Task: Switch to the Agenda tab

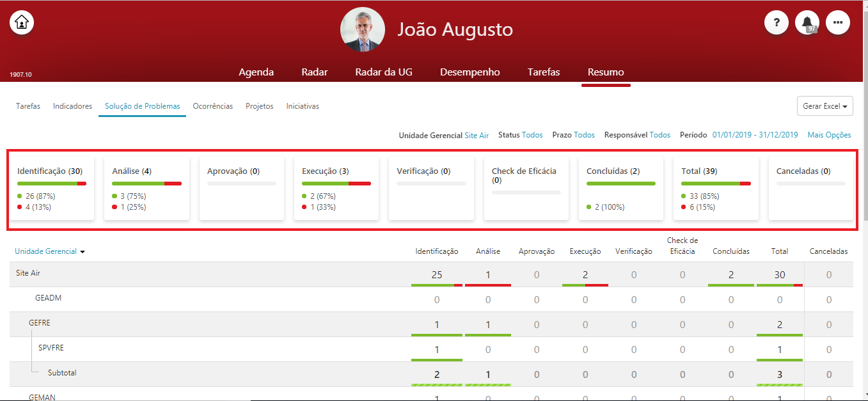Action: coord(256,72)
